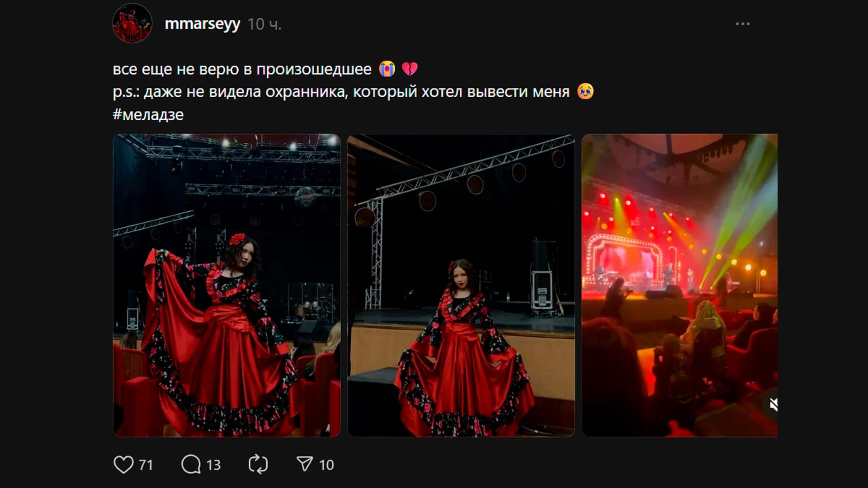Image resolution: width=868 pixels, height=488 pixels.
Task: Share post via paper plane icon
Action: click(305, 464)
